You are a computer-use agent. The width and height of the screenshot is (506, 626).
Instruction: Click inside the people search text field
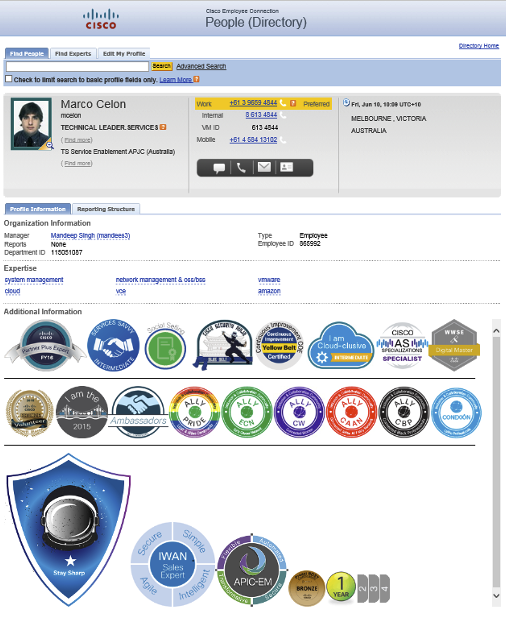point(77,66)
